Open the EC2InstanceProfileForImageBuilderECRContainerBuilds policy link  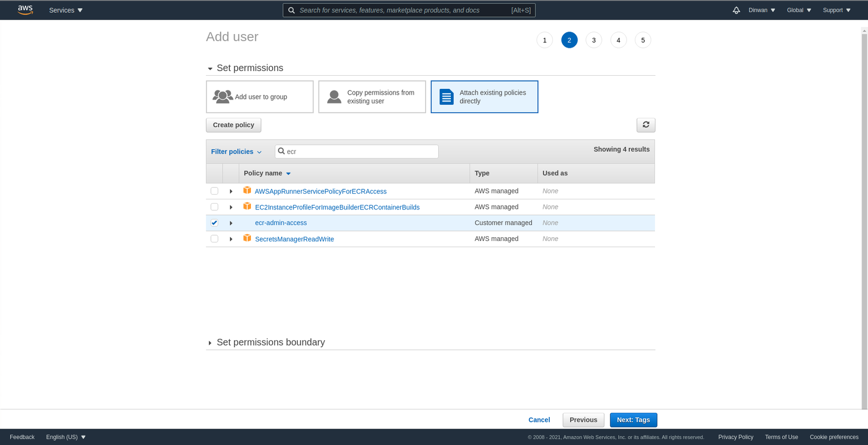[337, 207]
